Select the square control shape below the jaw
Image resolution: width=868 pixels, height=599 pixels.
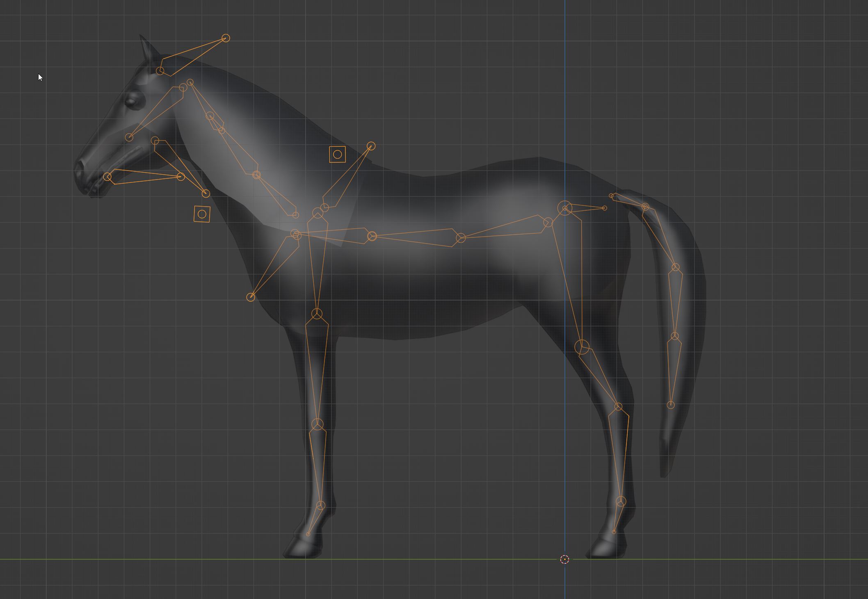click(x=202, y=214)
